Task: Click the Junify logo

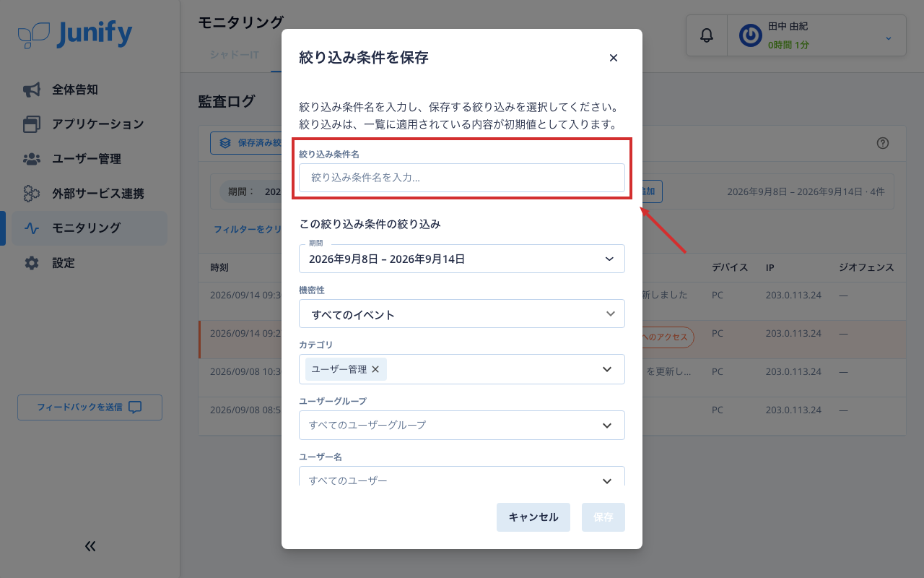Action: pos(75,34)
